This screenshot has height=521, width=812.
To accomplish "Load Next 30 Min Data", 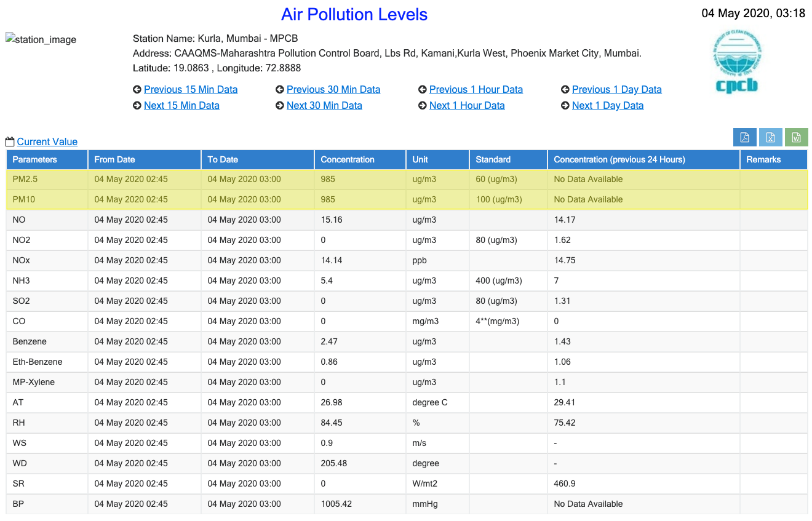I will coord(324,106).
